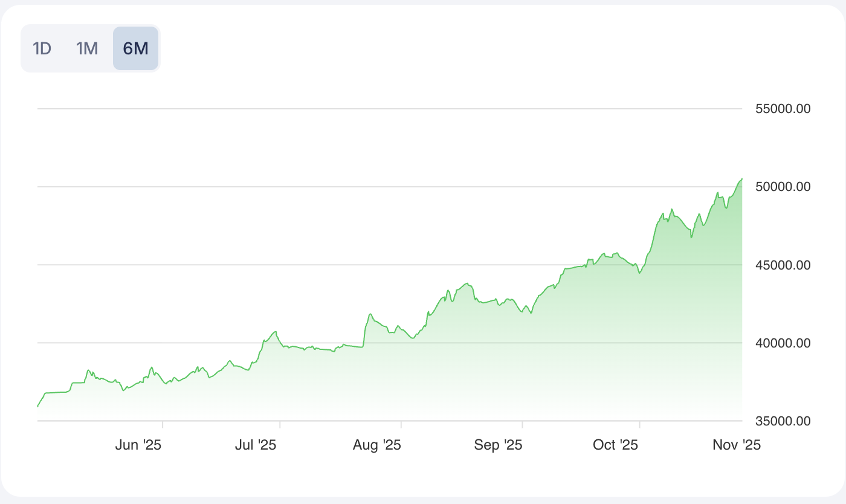Click the axis tick above Aug '25

coord(401,424)
